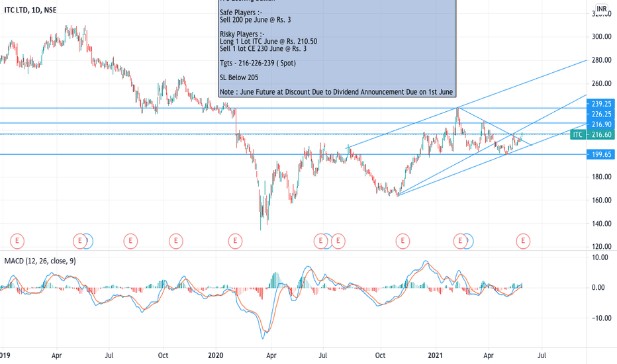Viewport: 617px width, 364px height.
Task: Select the MACD (12, 26, close, 9) legend
Action: (x=40, y=261)
